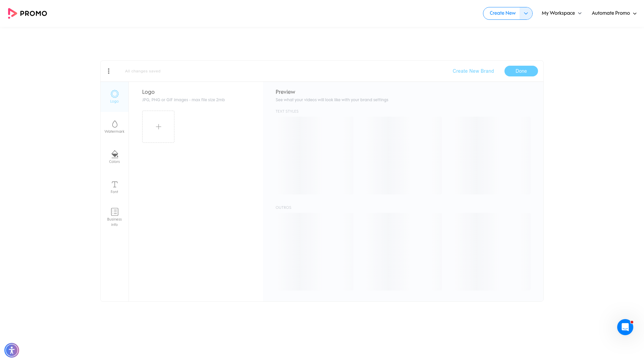Click the 'All changes saved' status text
644x362 pixels.
[143, 71]
